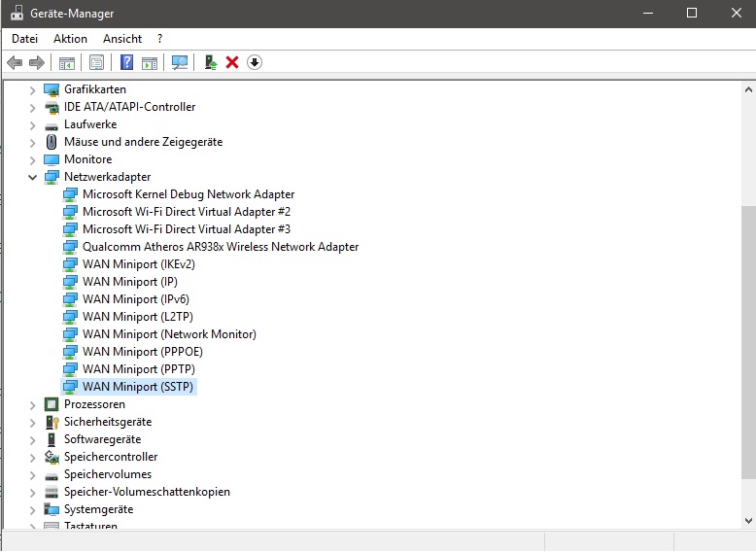
Task: Select WAN Miniport (L2TP)
Action: pyautogui.click(x=138, y=317)
